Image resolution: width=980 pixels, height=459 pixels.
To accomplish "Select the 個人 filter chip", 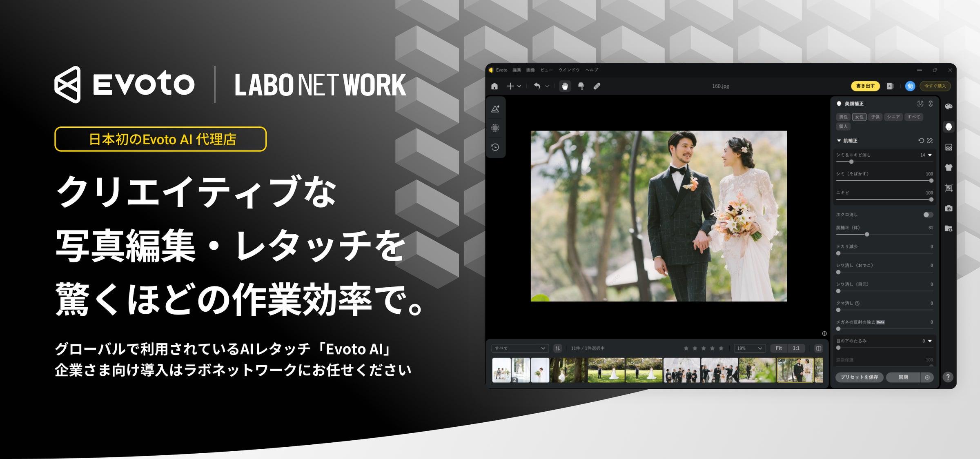I will [843, 126].
